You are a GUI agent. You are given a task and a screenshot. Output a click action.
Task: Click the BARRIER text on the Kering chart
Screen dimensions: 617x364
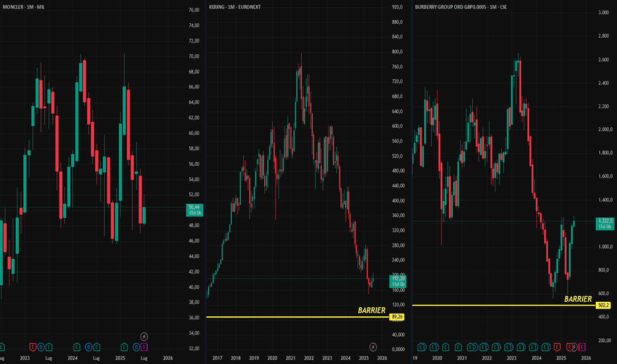pos(371,310)
